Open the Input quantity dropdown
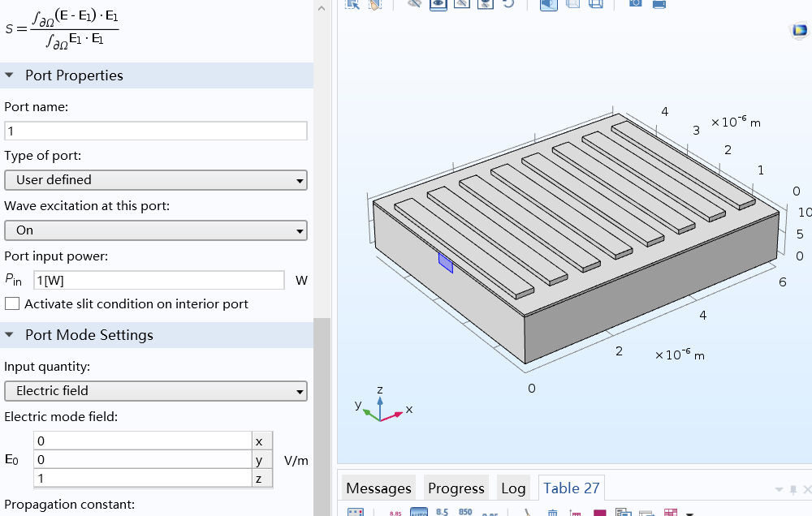This screenshot has height=516, width=812. [156, 391]
